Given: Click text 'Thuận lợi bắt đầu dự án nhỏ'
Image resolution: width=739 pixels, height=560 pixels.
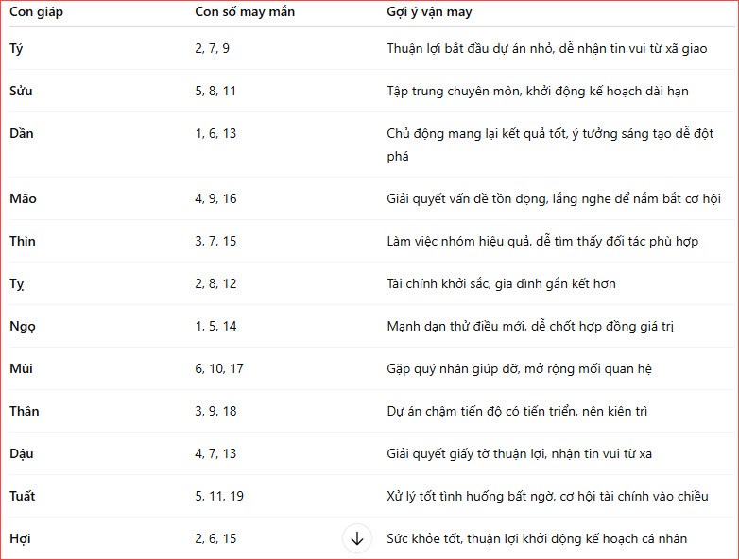Looking at the screenshot, I should [470, 48].
